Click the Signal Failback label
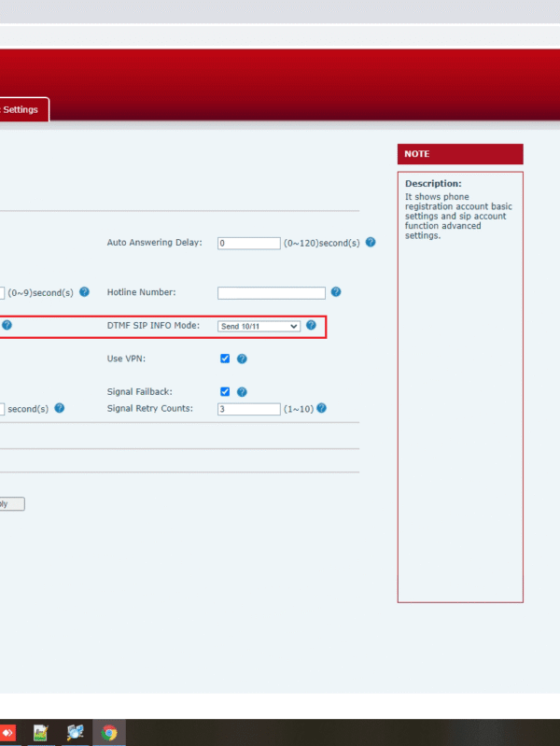This screenshot has height=746, width=560. pos(139,392)
